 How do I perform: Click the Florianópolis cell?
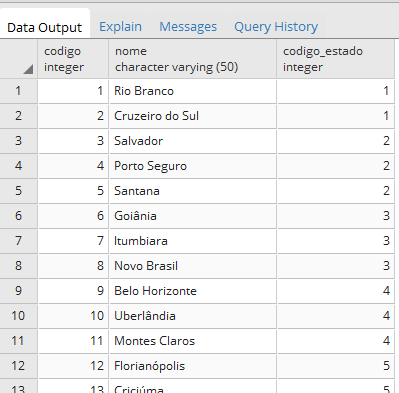pyautogui.click(x=193, y=366)
